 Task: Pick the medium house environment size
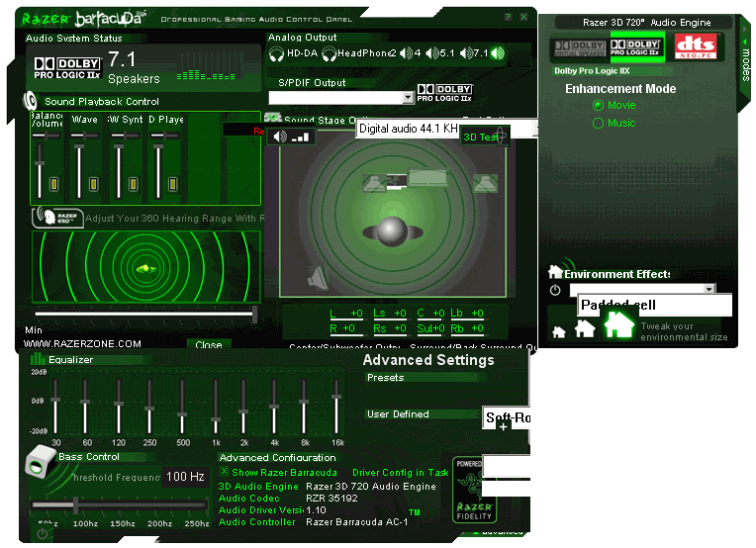tap(585, 328)
